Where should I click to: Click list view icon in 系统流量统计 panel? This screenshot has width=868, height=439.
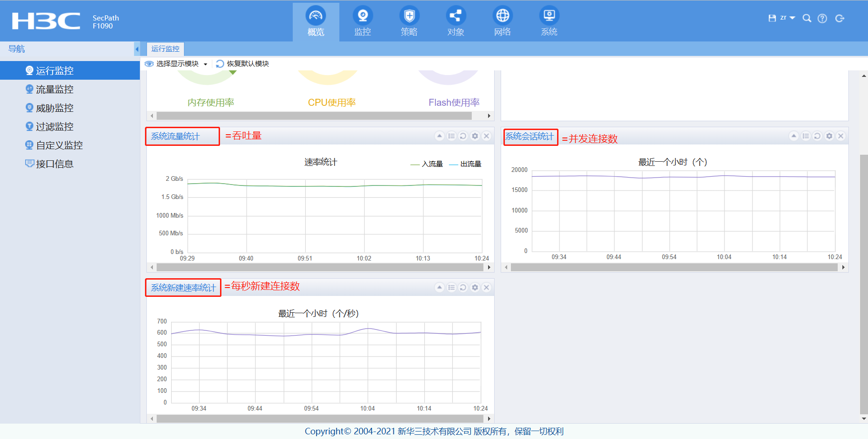[451, 136]
